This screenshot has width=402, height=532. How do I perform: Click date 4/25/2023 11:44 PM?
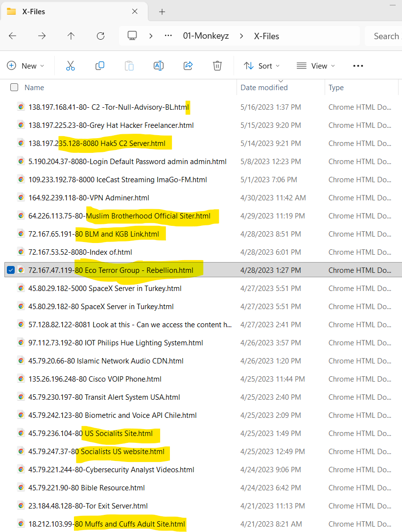pyautogui.click(x=272, y=379)
